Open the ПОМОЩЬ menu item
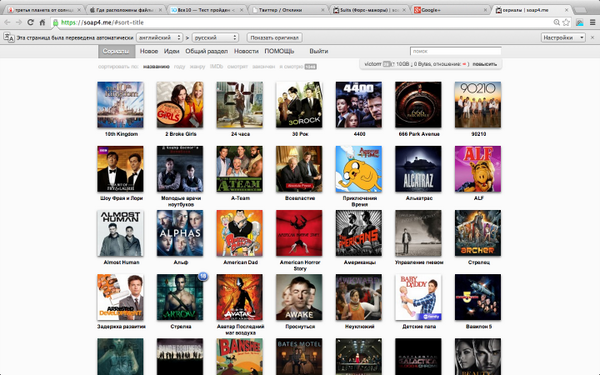Image resolution: width=600 pixels, height=375 pixels. [x=279, y=51]
